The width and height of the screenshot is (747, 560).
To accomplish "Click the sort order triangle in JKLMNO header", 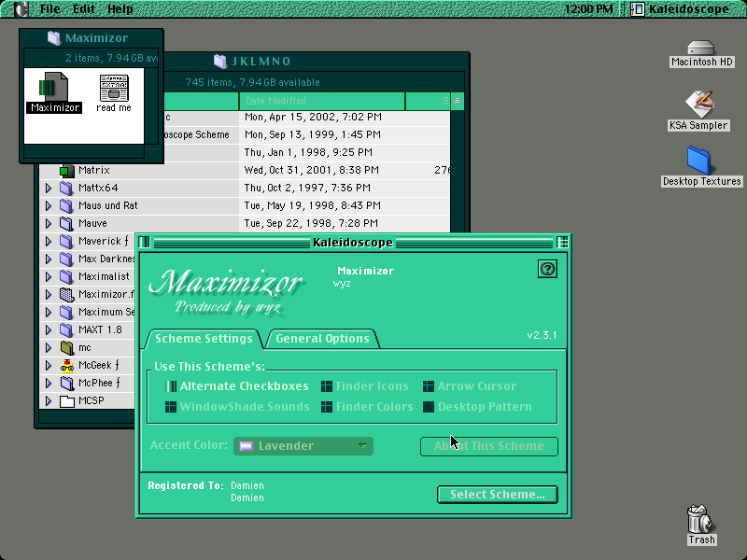I will [x=458, y=101].
